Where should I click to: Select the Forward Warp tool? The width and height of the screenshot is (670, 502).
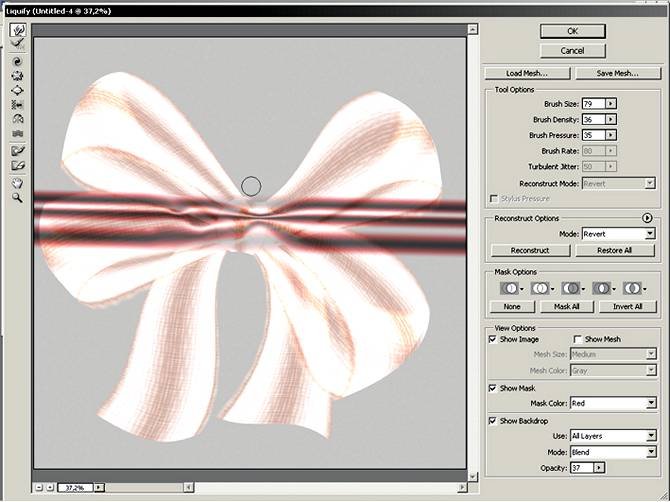pos(18,31)
